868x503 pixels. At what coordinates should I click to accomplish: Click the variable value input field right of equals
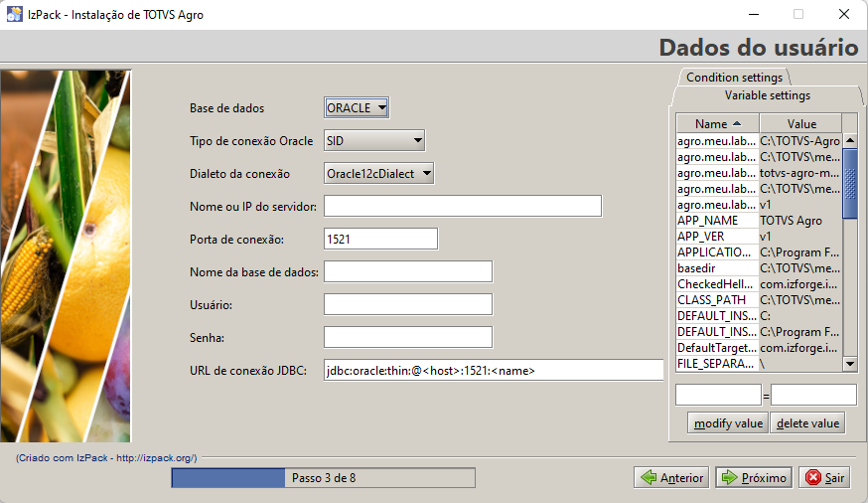(x=813, y=395)
